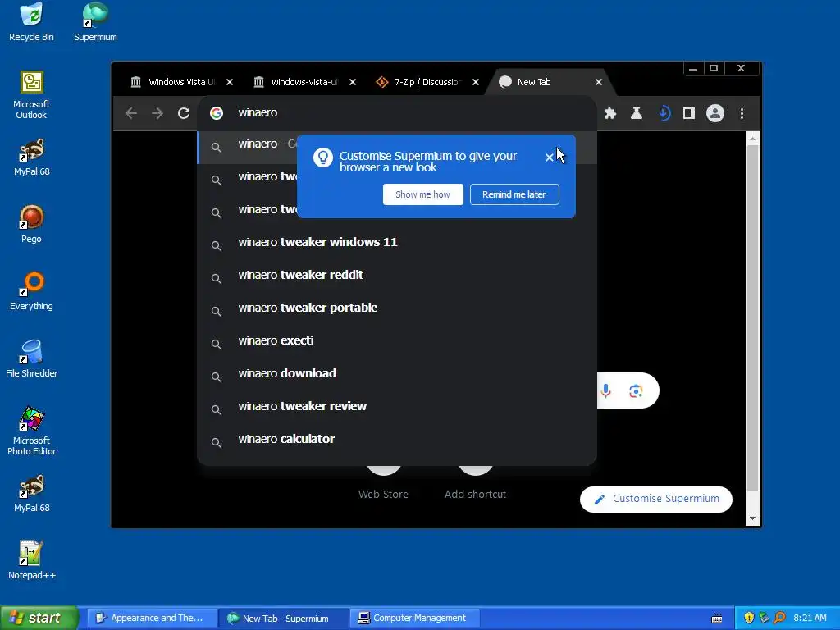Select the File Shredder desktop icon
840x630 pixels.
click(31, 358)
